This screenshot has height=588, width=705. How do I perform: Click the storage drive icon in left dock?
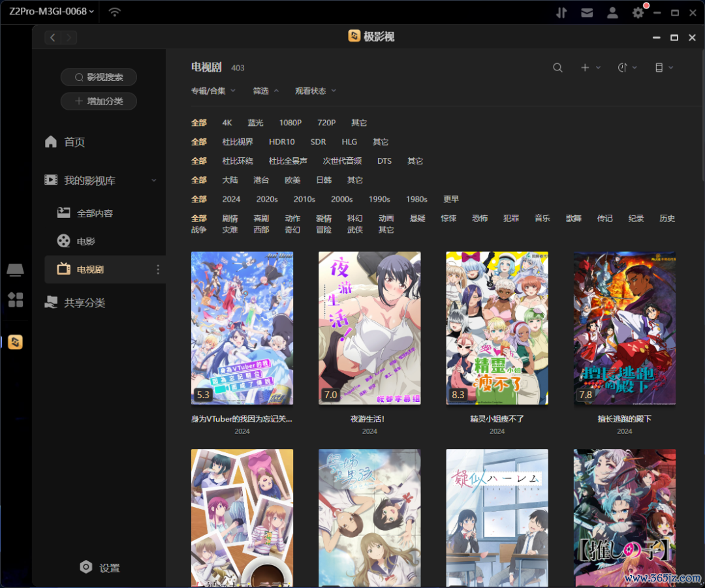15,270
